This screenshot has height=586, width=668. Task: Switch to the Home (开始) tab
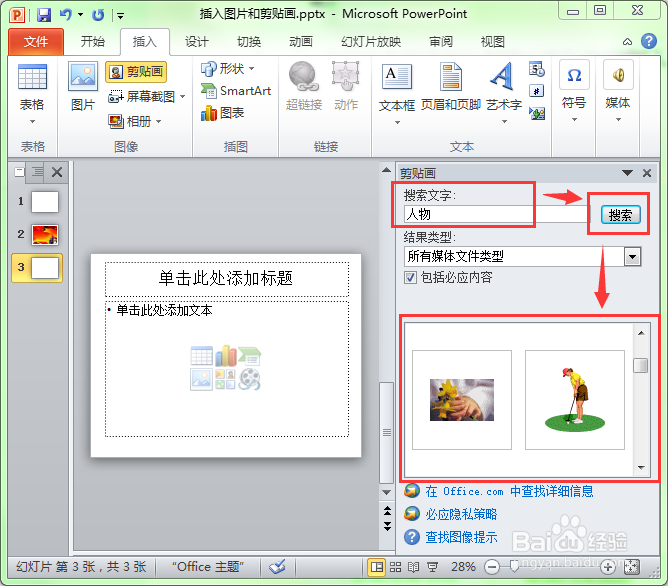coord(92,41)
